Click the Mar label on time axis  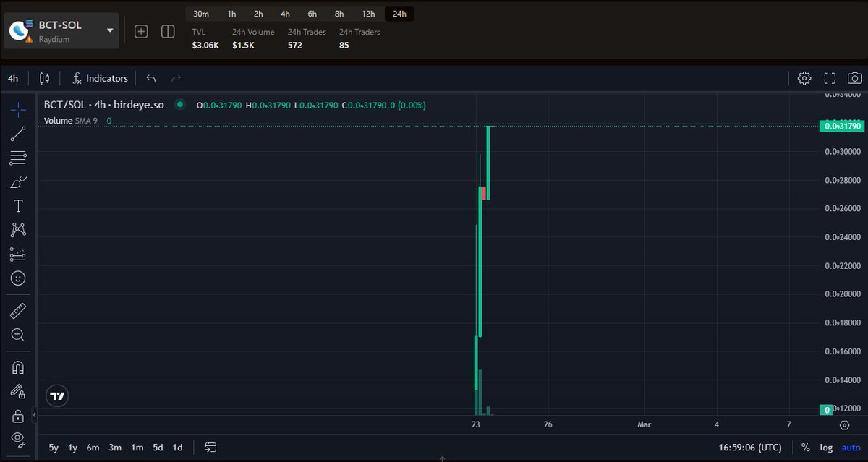[x=644, y=424]
